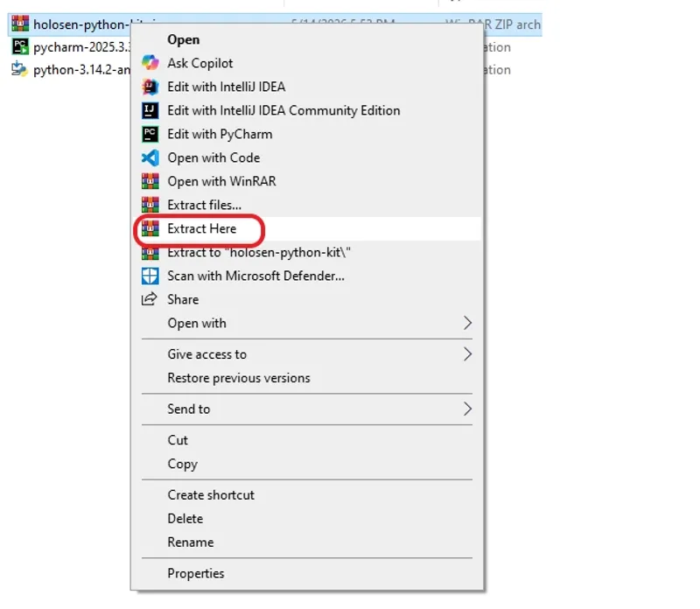Click the PyCharm icon beside Edit with PyCharm

pos(150,134)
